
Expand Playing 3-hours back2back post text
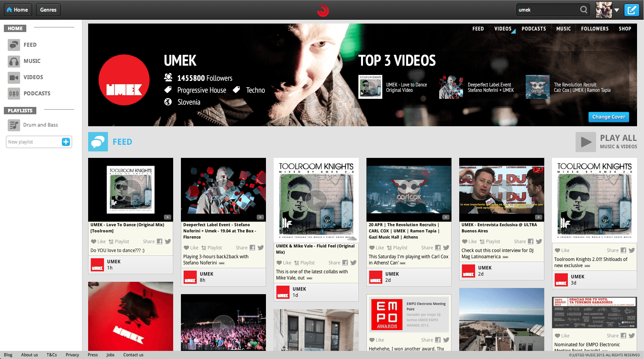pyautogui.click(x=221, y=263)
